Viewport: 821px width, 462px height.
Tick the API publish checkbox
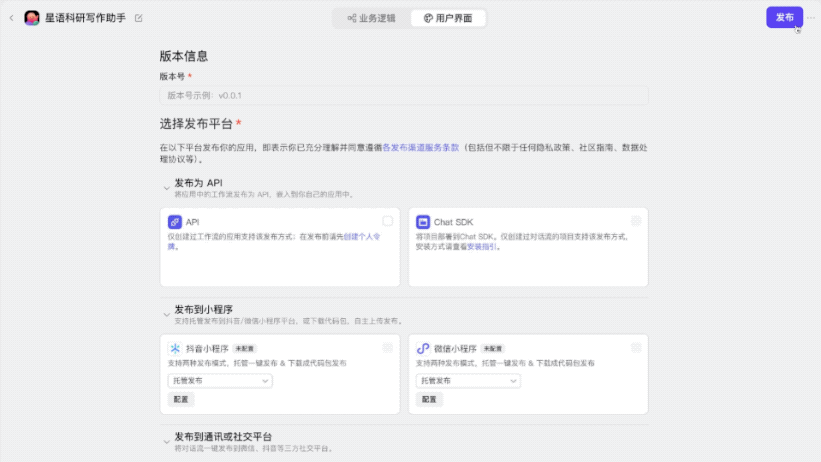(387, 221)
